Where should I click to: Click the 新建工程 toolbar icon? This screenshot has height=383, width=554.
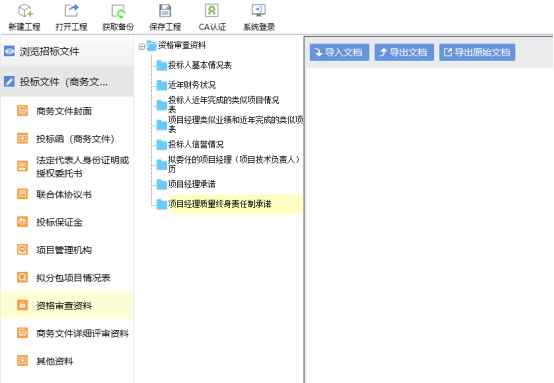tap(25, 11)
